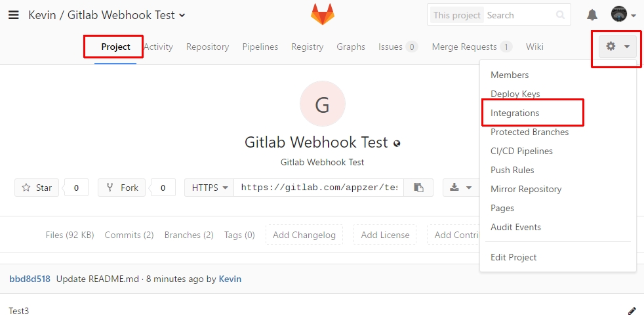The width and height of the screenshot is (644, 324).
Task: Choose Protected Branches in the menu
Action: (x=529, y=132)
